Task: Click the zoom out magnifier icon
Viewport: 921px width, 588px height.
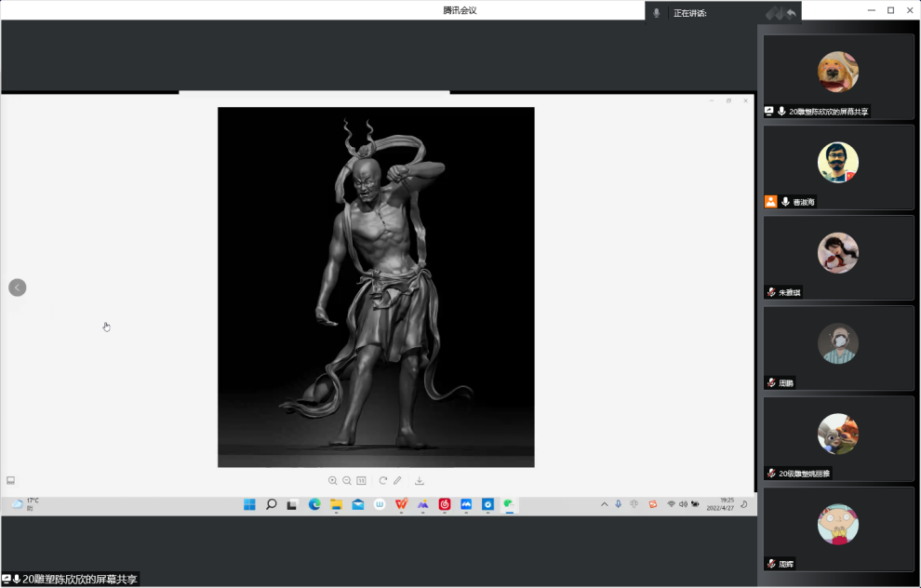Action: pos(347,481)
